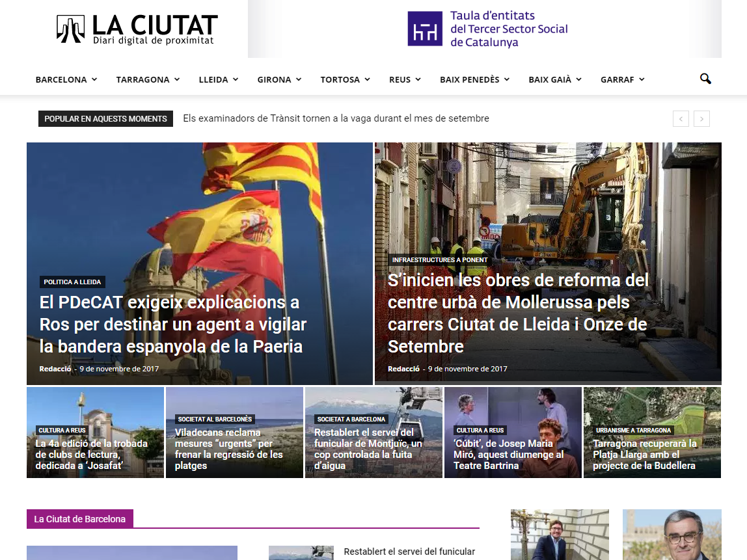
Task: Open the sidebar photo of bearded man
Action: click(x=560, y=535)
